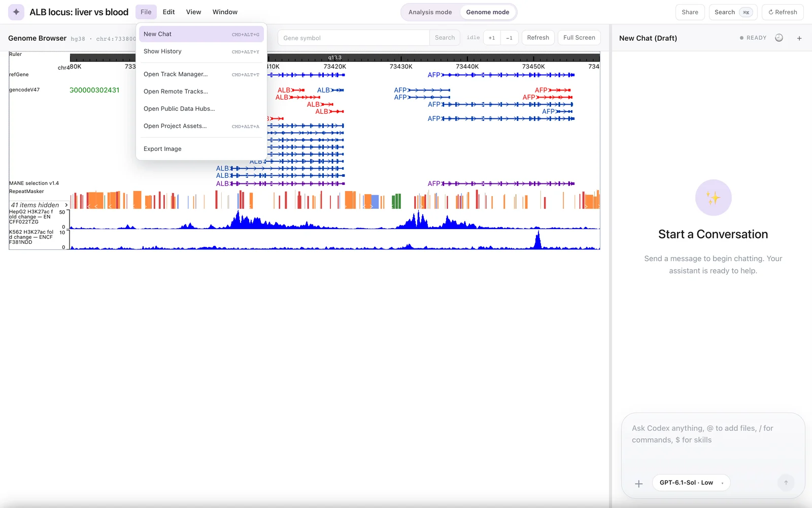Open chat history clock icon
The height and width of the screenshot is (508, 812).
[779, 38]
